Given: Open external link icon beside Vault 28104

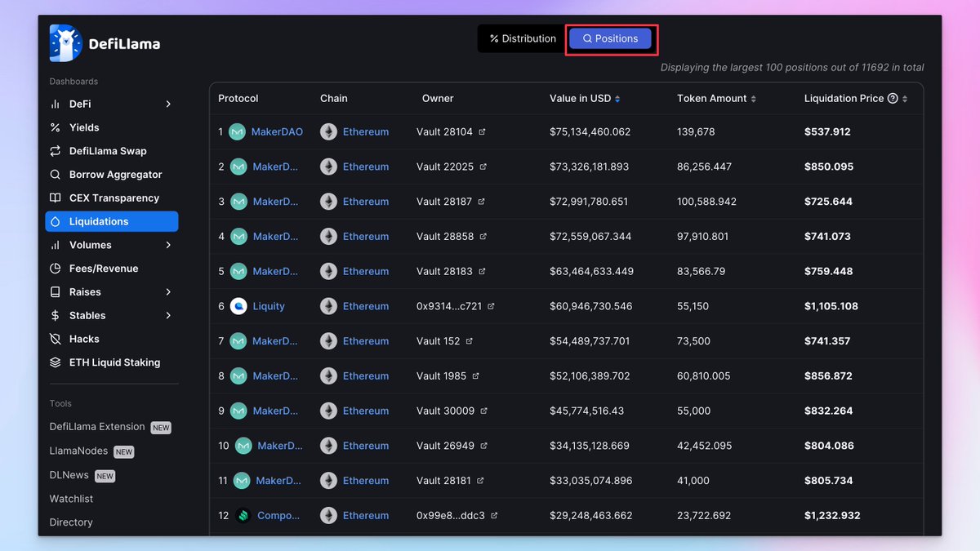Looking at the screenshot, I should (x=482, y=131).
